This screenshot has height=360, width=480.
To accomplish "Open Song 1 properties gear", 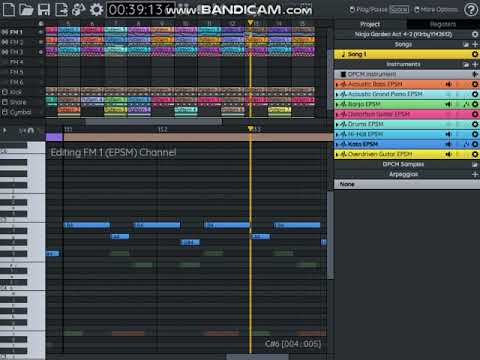I will coord(475,54).
